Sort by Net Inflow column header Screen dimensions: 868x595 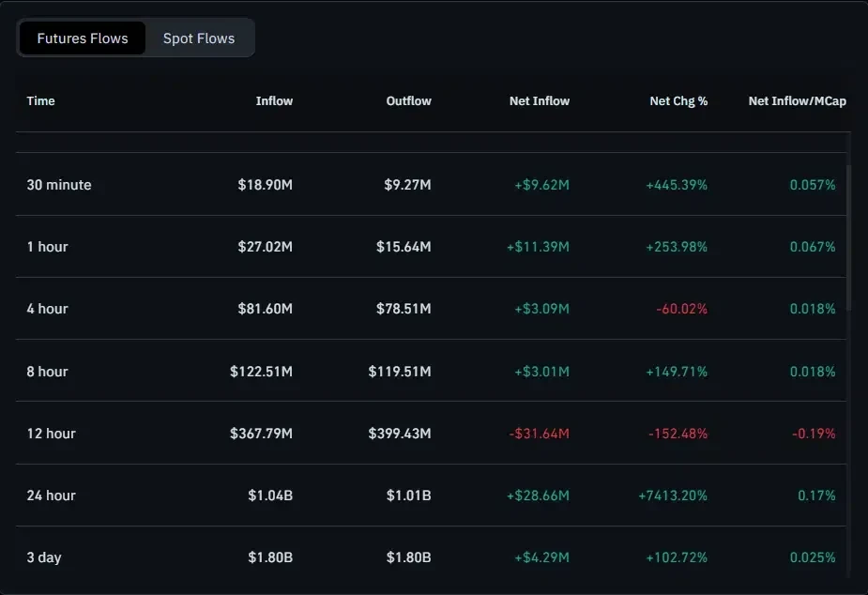click(540, 100)
